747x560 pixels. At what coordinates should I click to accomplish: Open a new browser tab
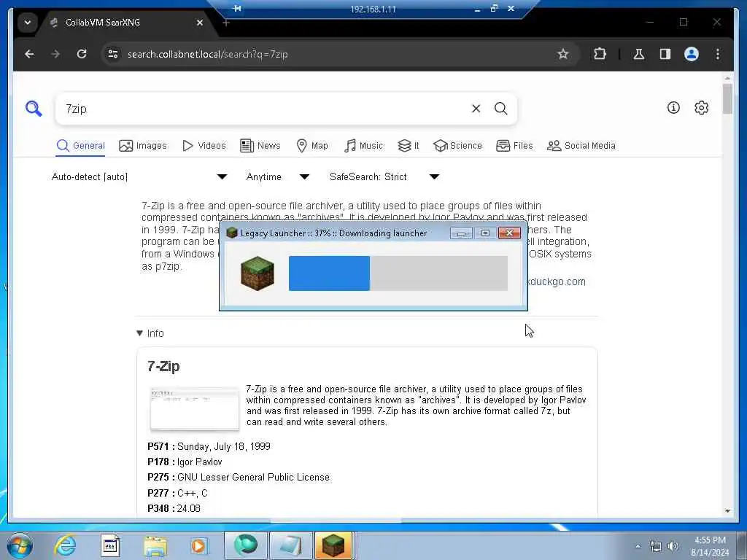click(226, 23)
